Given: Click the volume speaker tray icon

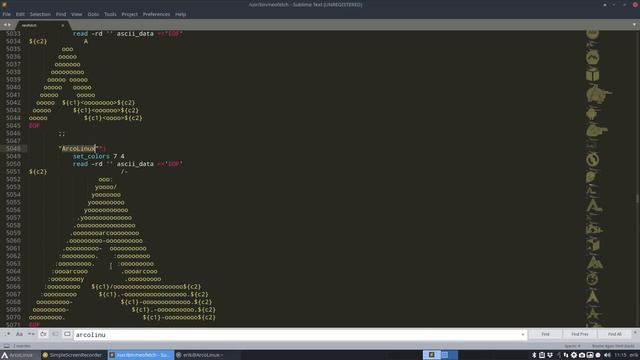Looking at the screenshot, I should [x=607, y=355].
